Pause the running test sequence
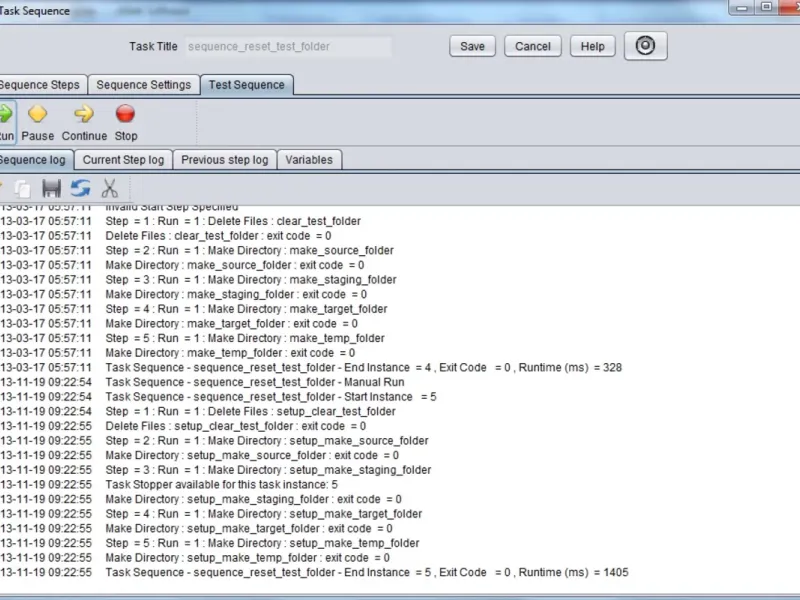Screen dimensions: 800x600 point(37,122)
